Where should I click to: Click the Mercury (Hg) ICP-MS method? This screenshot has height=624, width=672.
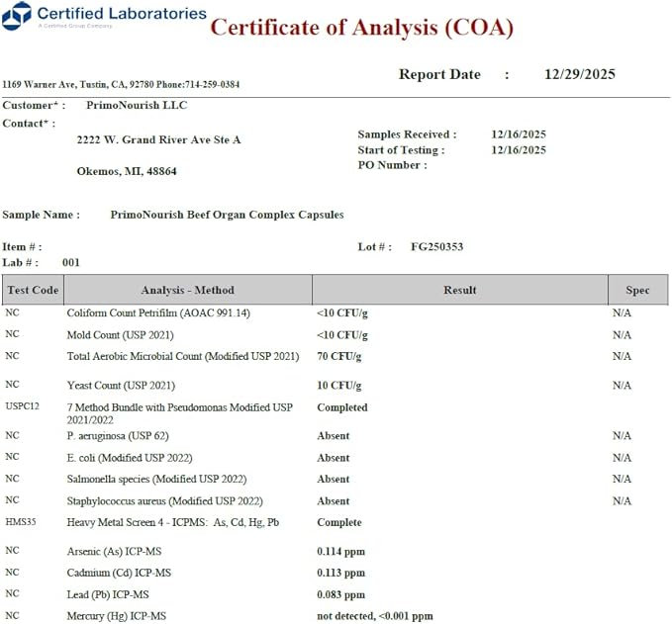tap(116, 616)
